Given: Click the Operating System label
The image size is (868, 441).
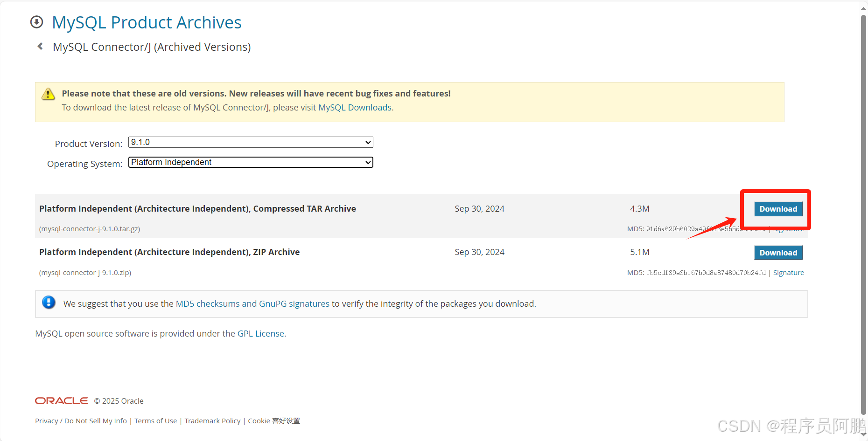Looking at the screenshot, I should [x=84, y=164].
